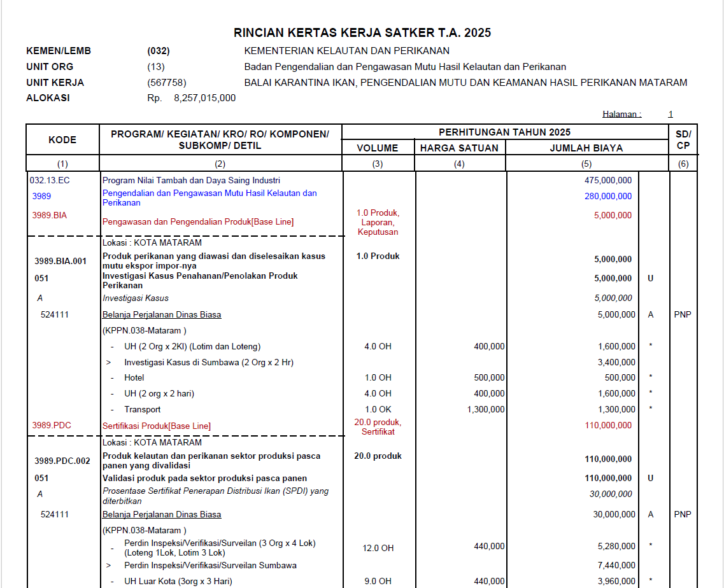Screen dimensions: 724x588
Task: Select the bold code 3989.PDC.002
Action: [62, 461]
